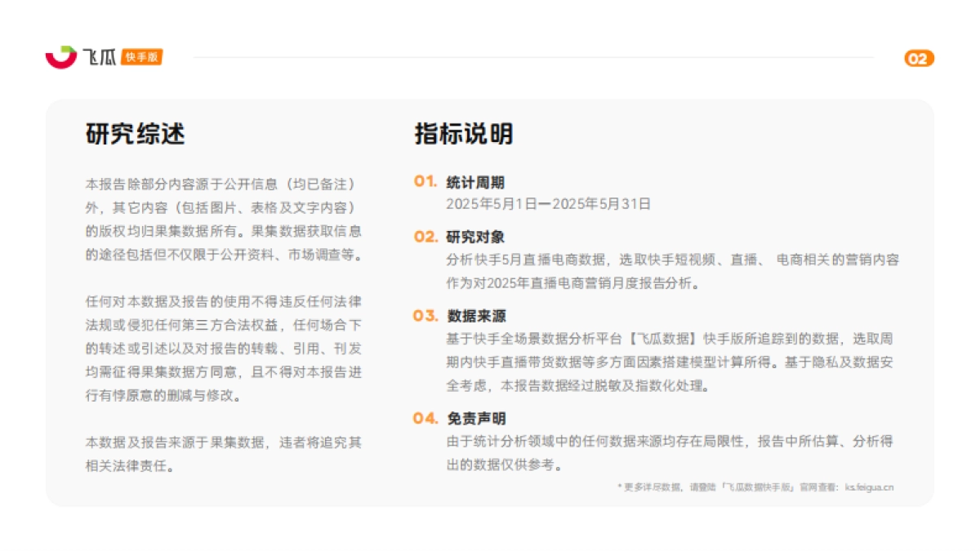Click the 02 page number badge
Screen dimensions: 980x551
[x=918, y=58]
